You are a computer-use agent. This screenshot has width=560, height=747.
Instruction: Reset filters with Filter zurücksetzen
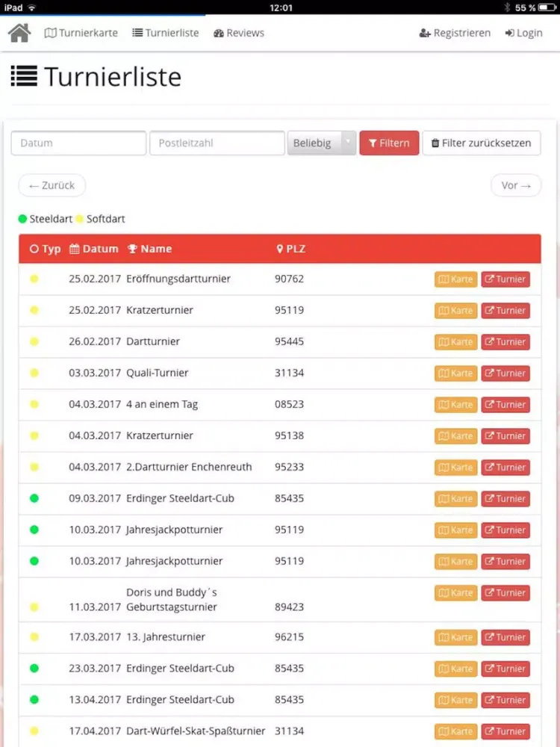(x=482, y=143)
